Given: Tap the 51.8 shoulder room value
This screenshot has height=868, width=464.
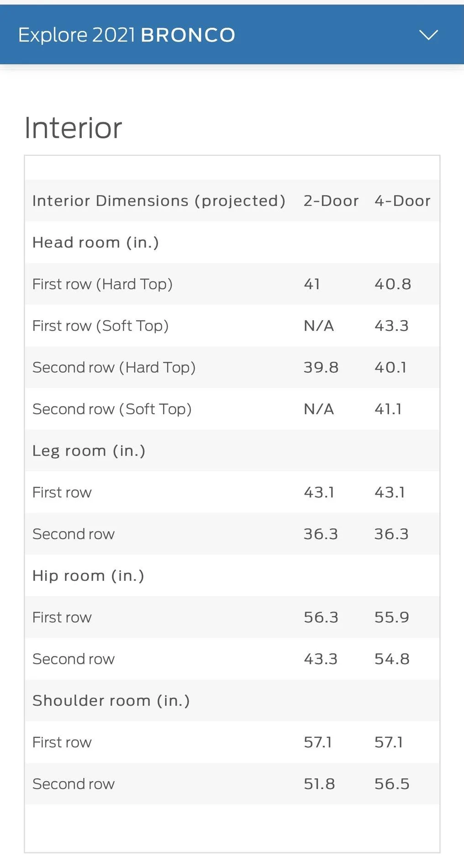Looking at the screenshot, I should 319,784.
